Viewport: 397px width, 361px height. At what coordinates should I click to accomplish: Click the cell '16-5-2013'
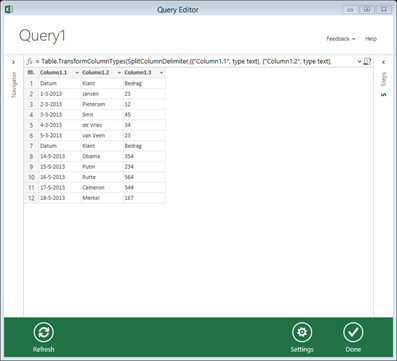click(60, 177)
